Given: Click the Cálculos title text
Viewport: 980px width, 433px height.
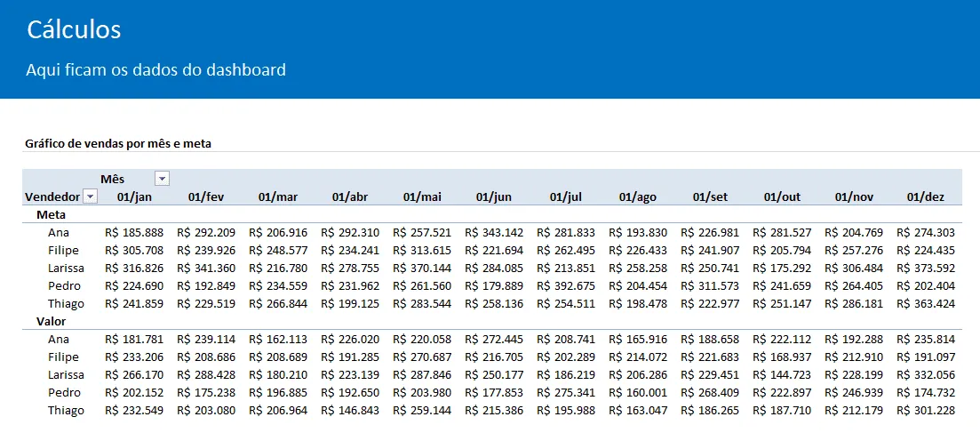Looking at the screenshot, I should coord(74,30).
